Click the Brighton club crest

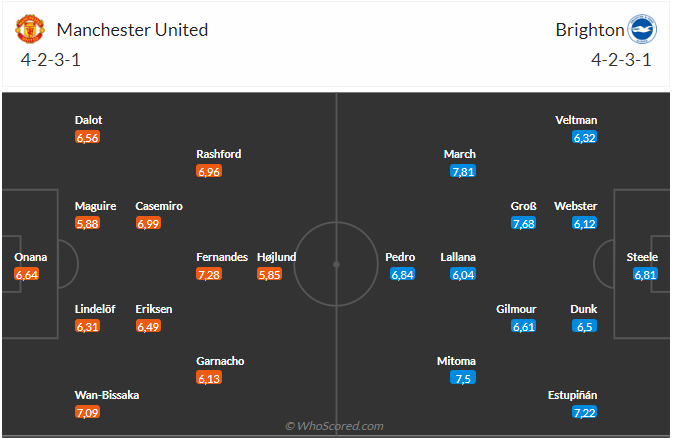(641, 29)
